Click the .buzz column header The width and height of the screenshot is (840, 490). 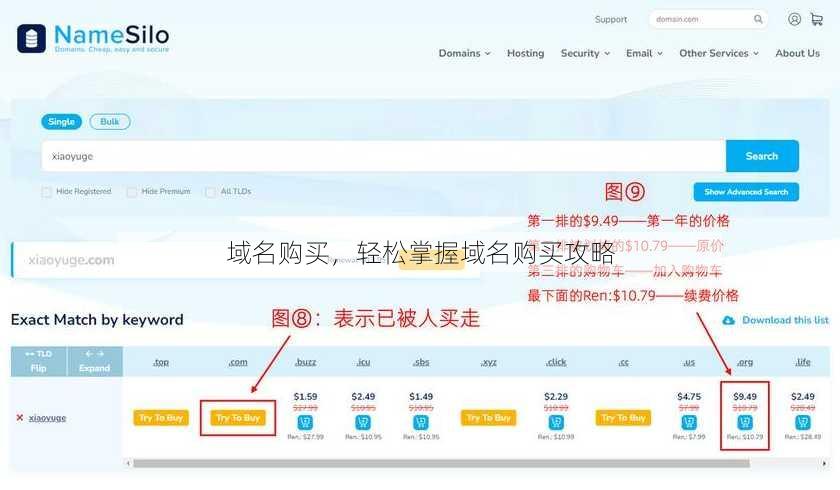305,362
